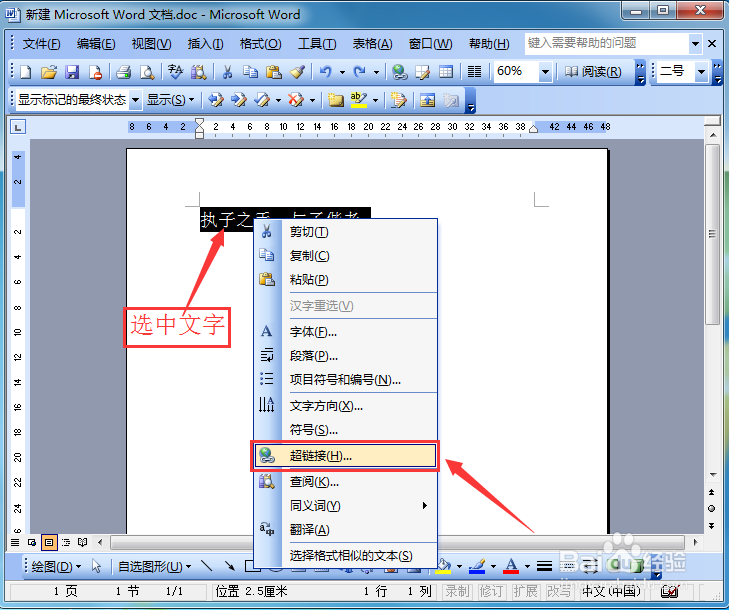The image size is (729, 610).
Task: Open the 插入(I) menu
Action: pos(205,44)
